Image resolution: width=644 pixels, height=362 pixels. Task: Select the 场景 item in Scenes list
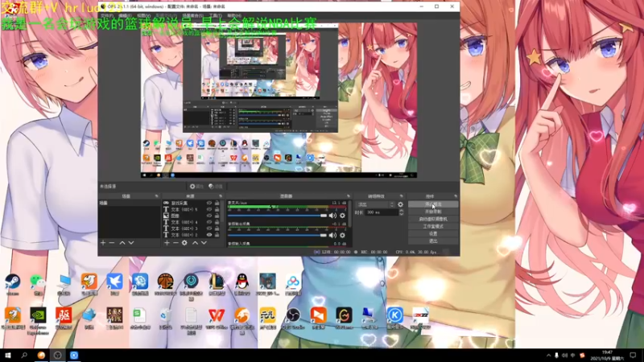tap(129, 204)
